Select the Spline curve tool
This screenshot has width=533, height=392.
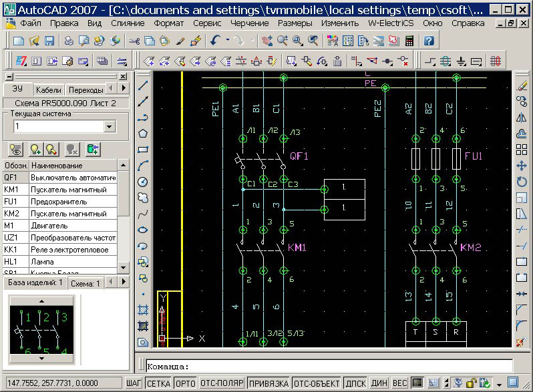pyautogui.click(x=143, y=214)
